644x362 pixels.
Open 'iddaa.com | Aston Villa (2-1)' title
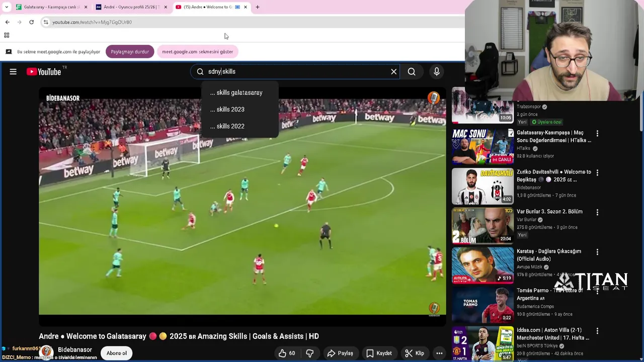point(553,334)
